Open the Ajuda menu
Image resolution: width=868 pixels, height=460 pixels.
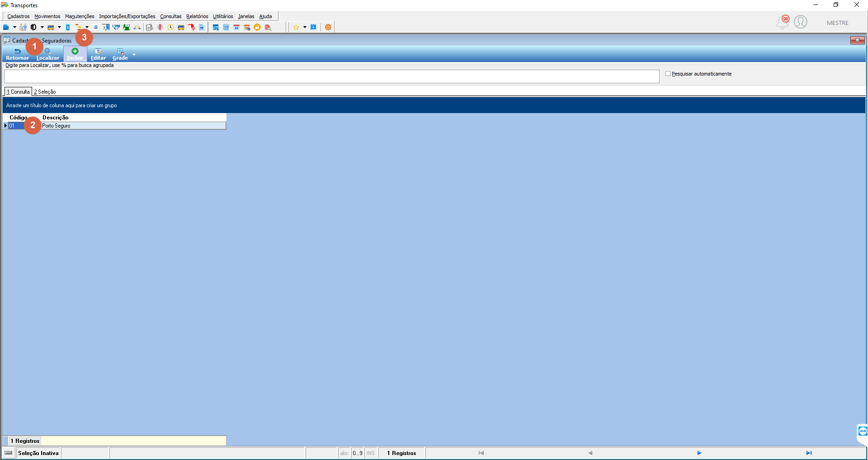[x=265, y=16]
